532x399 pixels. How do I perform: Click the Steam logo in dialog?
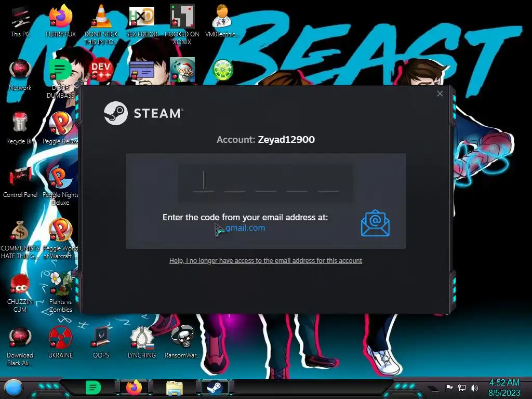[143, 113]
